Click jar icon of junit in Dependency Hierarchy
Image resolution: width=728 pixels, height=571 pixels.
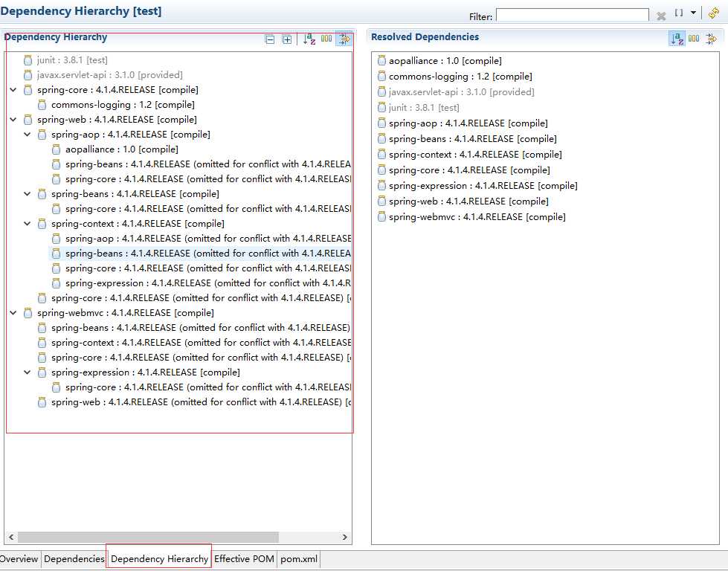coord(28,60)
